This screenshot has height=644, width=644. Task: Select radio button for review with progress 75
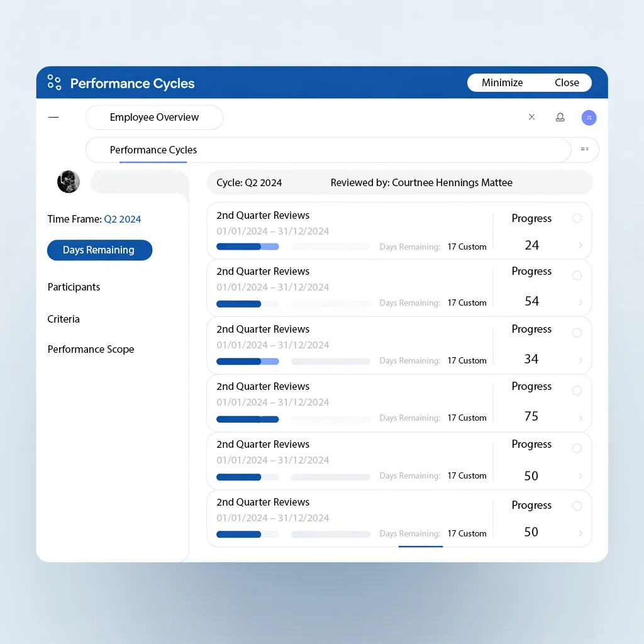[x=577, y=391]
